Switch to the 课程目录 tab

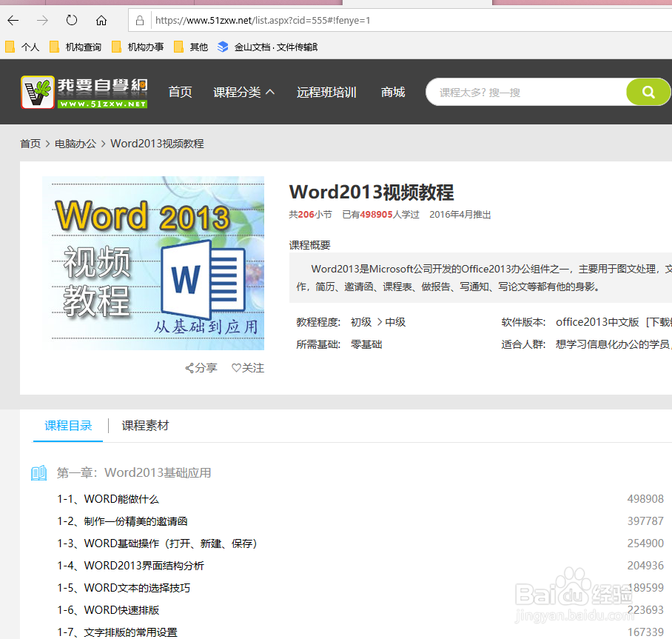click(68, 426)
